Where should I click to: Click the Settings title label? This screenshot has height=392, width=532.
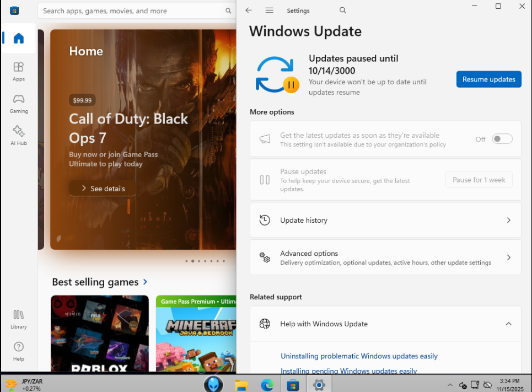tap(298, 11)
